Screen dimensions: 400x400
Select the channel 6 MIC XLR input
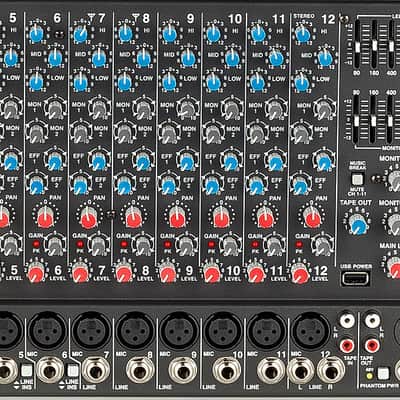pos(48,330)
